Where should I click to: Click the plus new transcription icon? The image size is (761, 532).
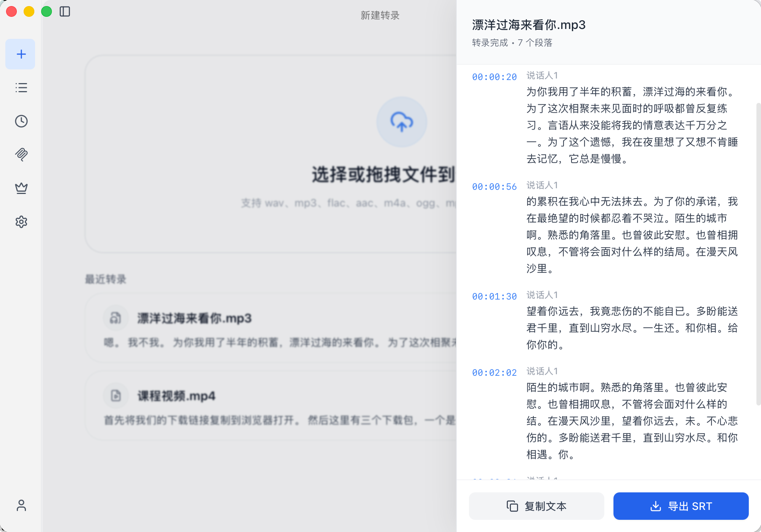coord(21,54)
